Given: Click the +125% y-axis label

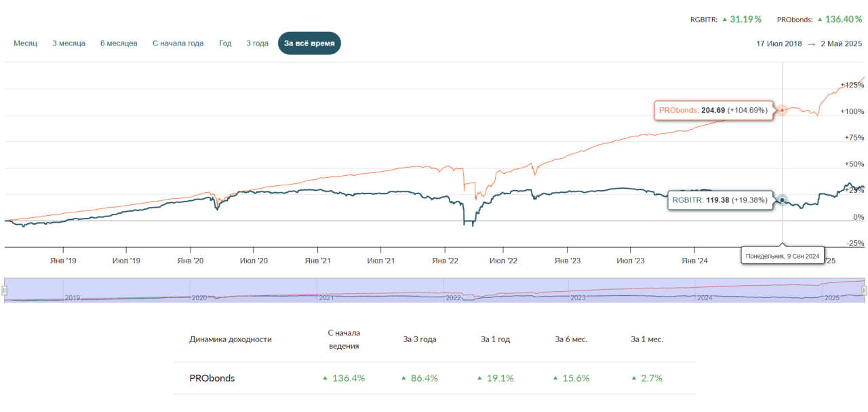Looking at the screenshot, I should click(852, 86).
